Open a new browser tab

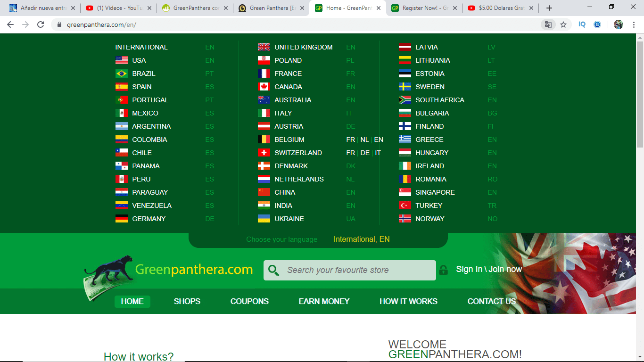click(549, 8)
